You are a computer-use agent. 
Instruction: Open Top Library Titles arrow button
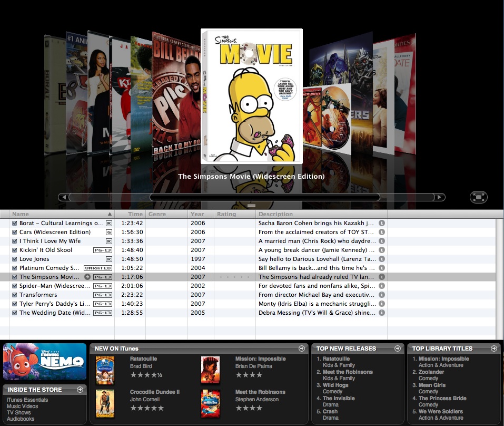pos(494,348)
